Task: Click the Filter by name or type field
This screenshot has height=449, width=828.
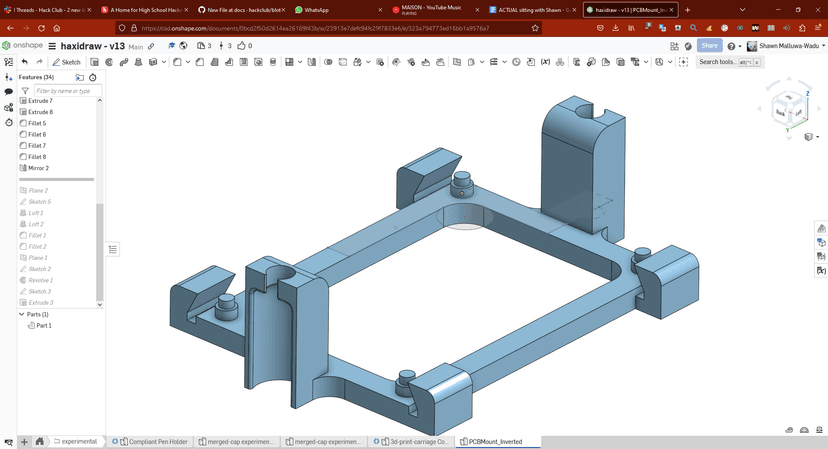Action: 67,91
